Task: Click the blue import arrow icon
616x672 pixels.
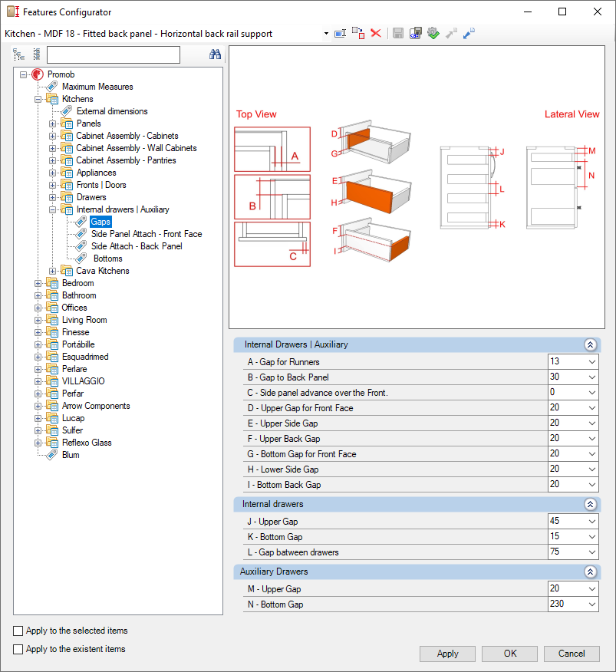Action: tap(469, 34)
